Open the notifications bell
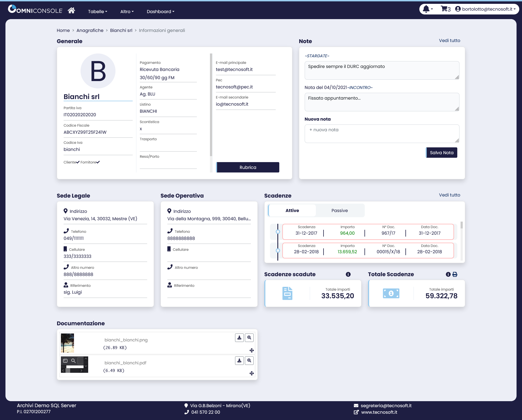This screenshot has width=522, height=420. coord(426,9)
